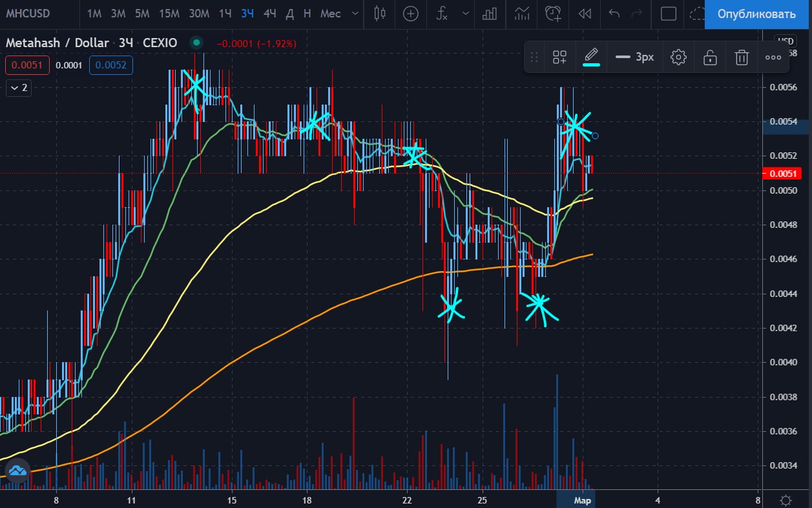The width and height of the screenshot is (812, 508).
Task: Select the 1M timeframe
Action: (x=94, y=14)
